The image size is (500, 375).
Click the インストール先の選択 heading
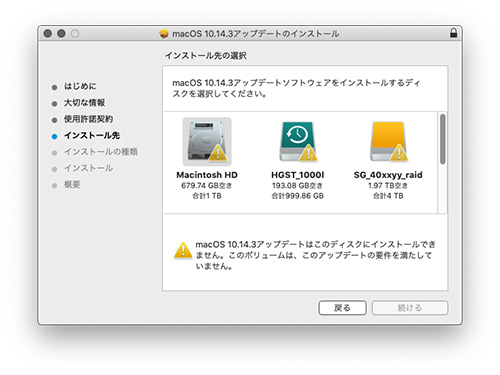206,56
